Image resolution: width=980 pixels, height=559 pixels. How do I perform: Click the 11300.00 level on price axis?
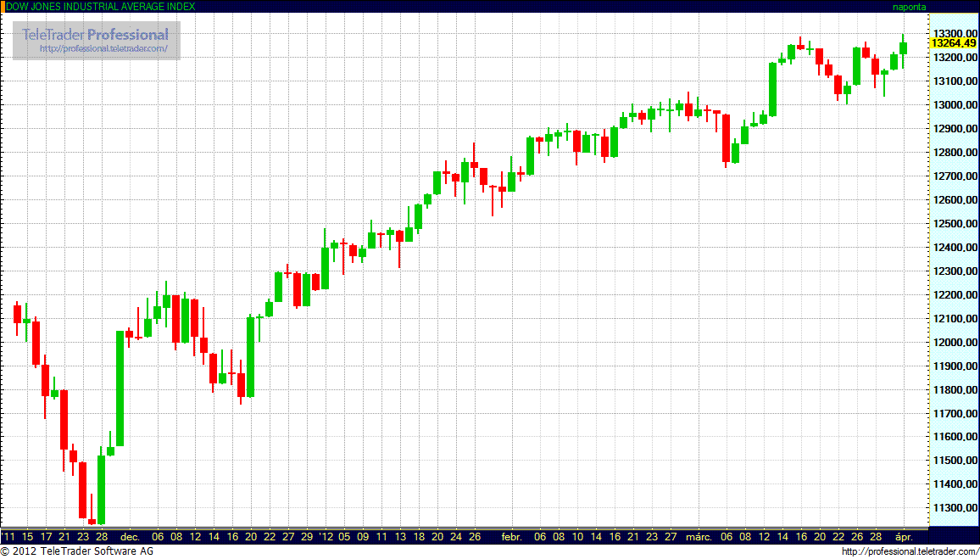(x=953, y=508)
